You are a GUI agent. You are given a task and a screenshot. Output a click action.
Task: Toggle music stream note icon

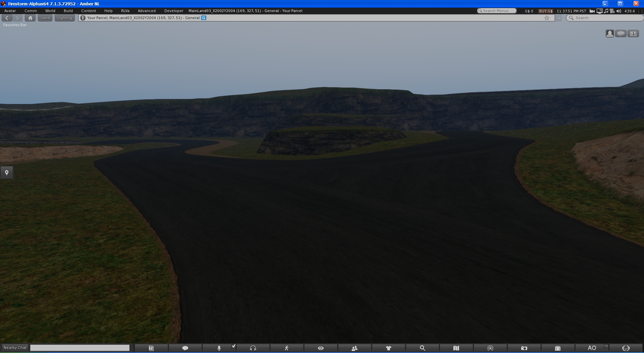(x=606, y=11)
